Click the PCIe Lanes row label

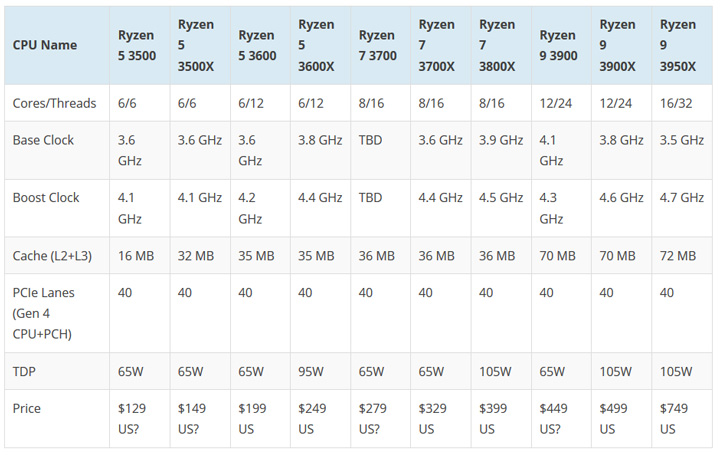(57, 313)
